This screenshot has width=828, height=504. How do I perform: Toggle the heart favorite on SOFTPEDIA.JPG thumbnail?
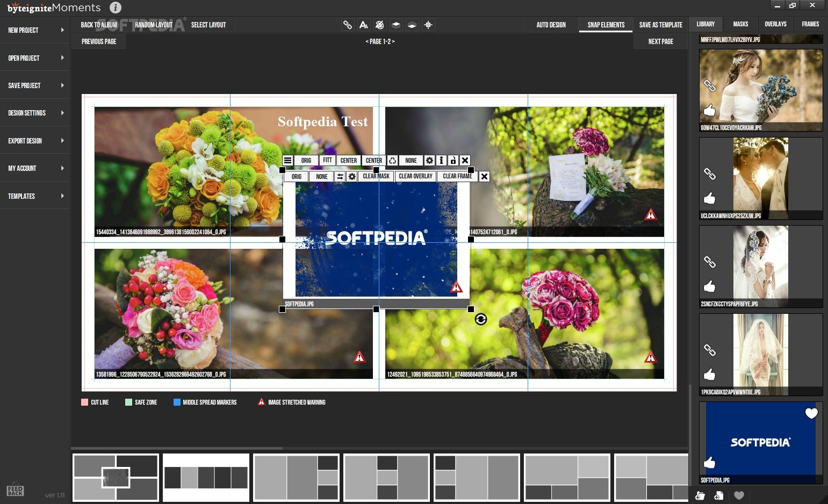point(811,413)
